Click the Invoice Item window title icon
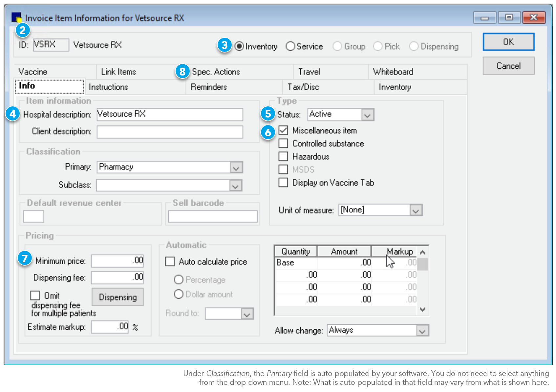Screen dimensions: 556x392 16,17
